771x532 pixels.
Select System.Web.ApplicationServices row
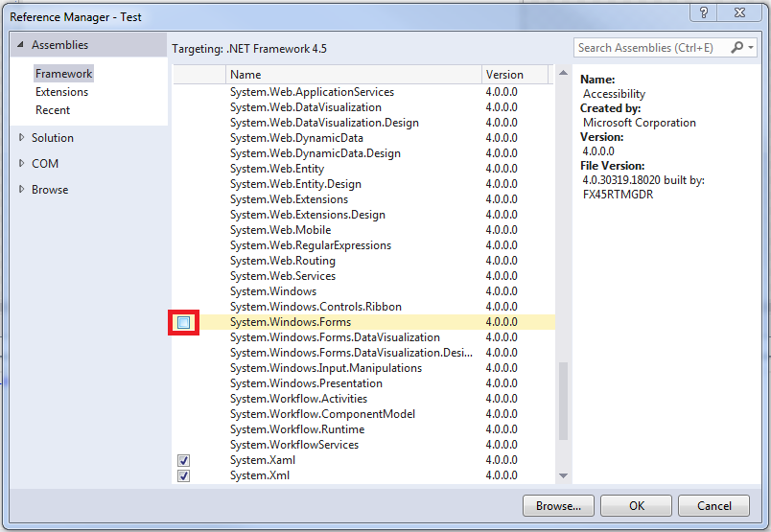point(363,92)
